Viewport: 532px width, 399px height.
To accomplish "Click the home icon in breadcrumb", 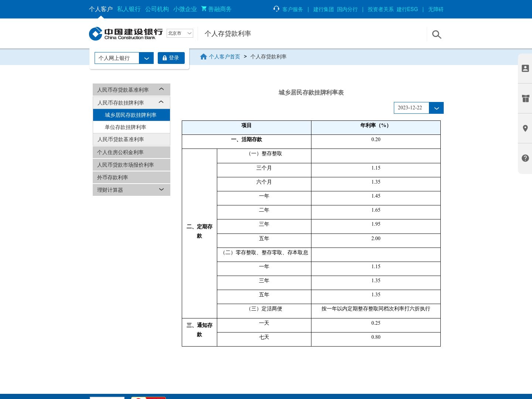I will [203, 57].
